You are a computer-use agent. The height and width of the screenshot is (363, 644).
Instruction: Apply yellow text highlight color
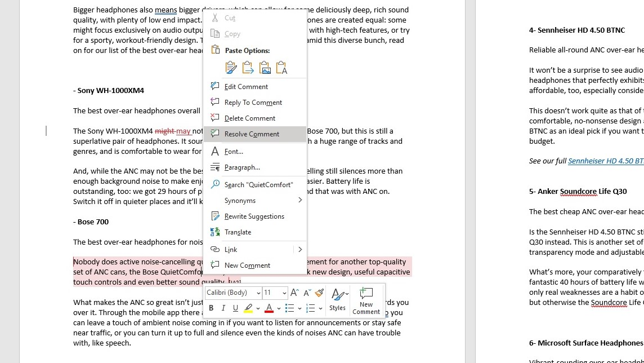[248, 308]
